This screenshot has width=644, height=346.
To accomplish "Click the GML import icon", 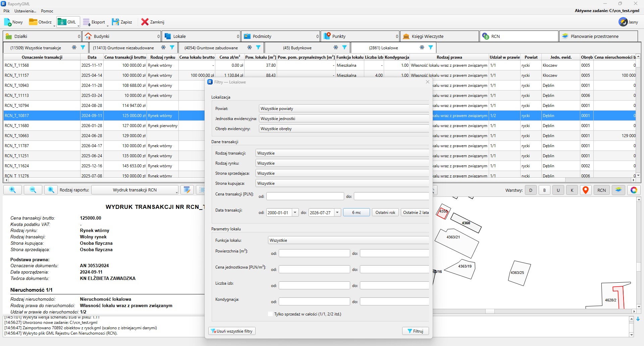I will pos(62,22).
